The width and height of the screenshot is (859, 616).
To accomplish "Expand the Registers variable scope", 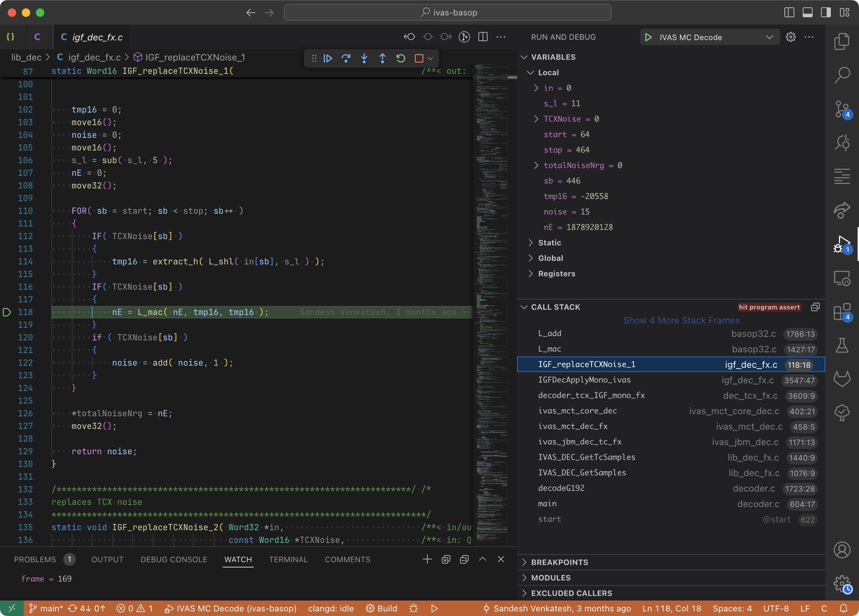I will pyautogui.click(x=556, y=274).
